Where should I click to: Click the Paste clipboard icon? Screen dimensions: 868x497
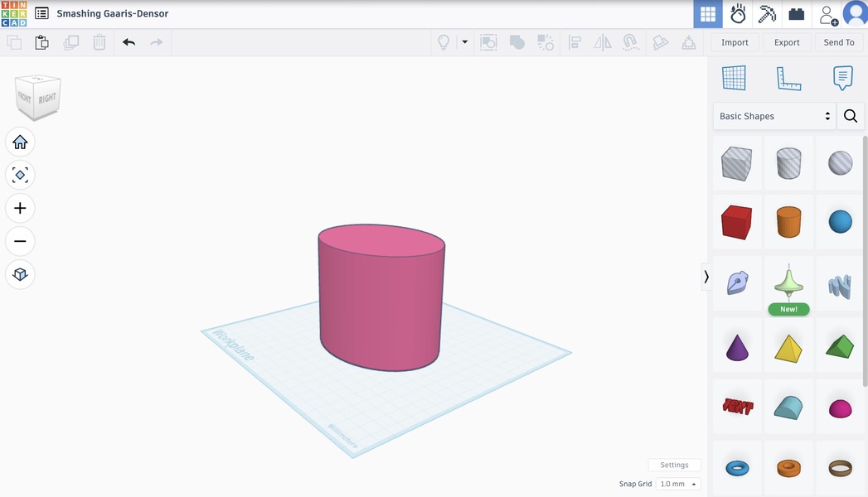[x=41, y=42]
